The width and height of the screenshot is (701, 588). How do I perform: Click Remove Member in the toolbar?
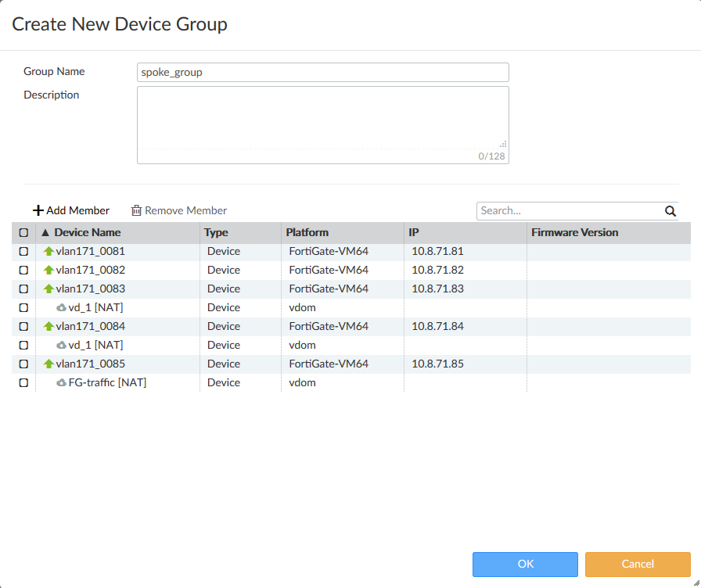tap(179, 211)
